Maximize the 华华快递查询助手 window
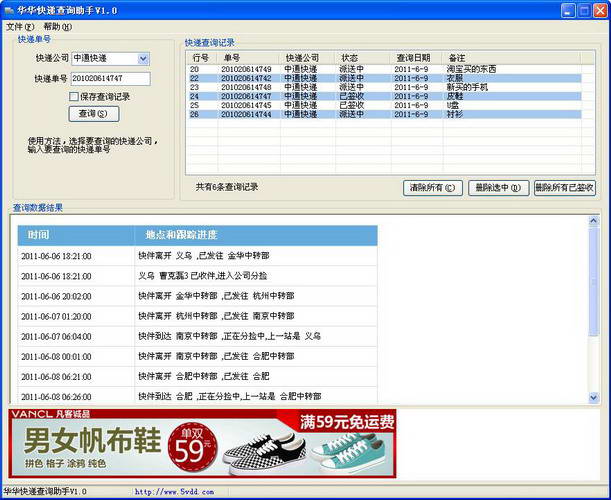The height and width of the screenshot is (500, 611). 584,11
